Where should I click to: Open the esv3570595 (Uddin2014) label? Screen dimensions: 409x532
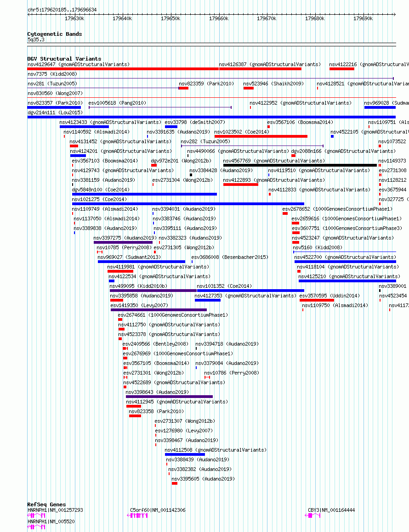[329, 296]
